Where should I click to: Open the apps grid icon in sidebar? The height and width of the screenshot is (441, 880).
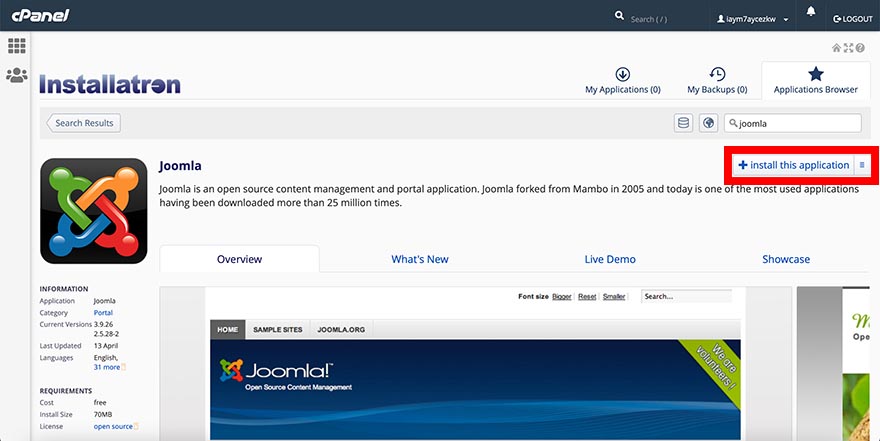16,45
